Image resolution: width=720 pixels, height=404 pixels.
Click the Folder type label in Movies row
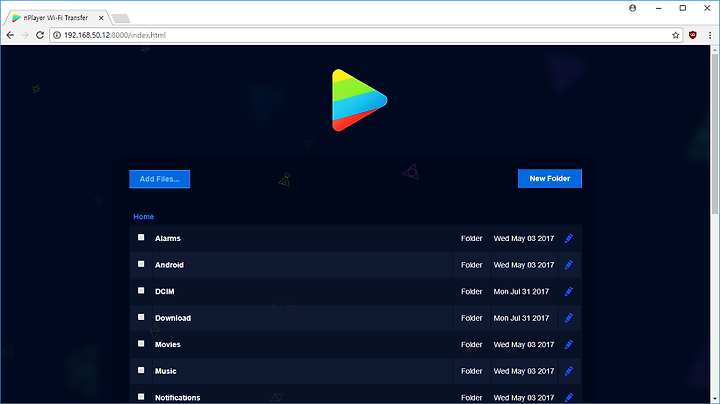click(472, 344)
